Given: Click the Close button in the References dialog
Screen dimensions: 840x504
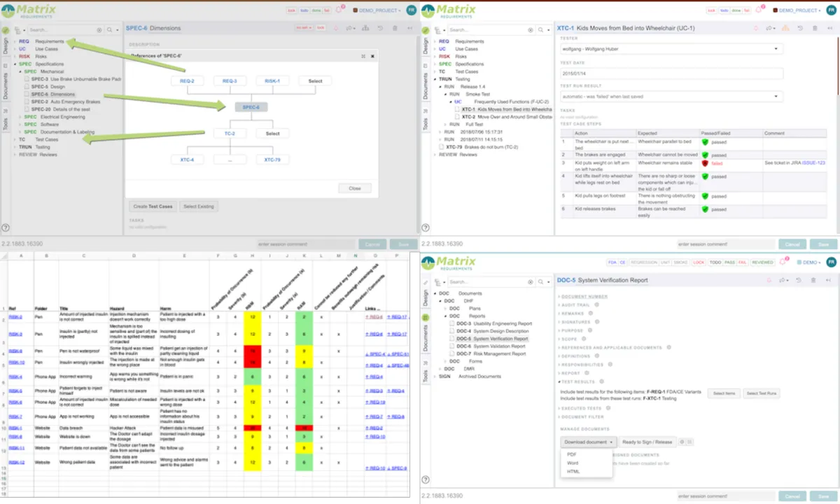Looking at the screenshot, I should [x=355, y=188].
